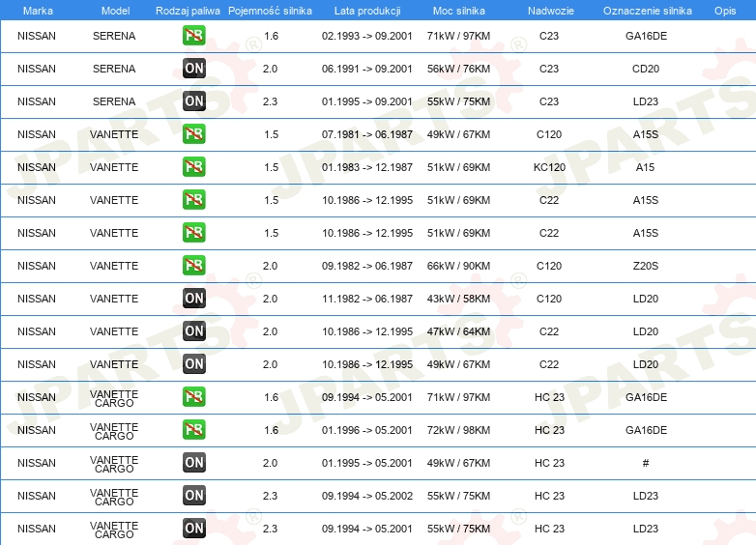Click the date range 11.1982 -> 06.1987
The image size is (756, 545).
pyautogui.click(x=367, y=299)
